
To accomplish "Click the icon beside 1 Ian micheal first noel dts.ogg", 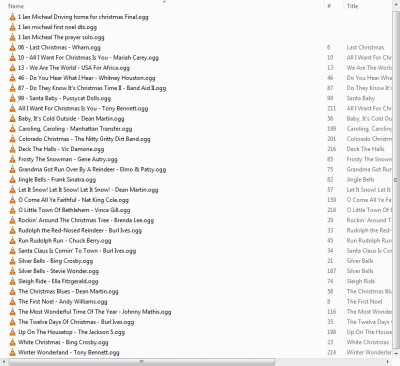I will point(12,27).
